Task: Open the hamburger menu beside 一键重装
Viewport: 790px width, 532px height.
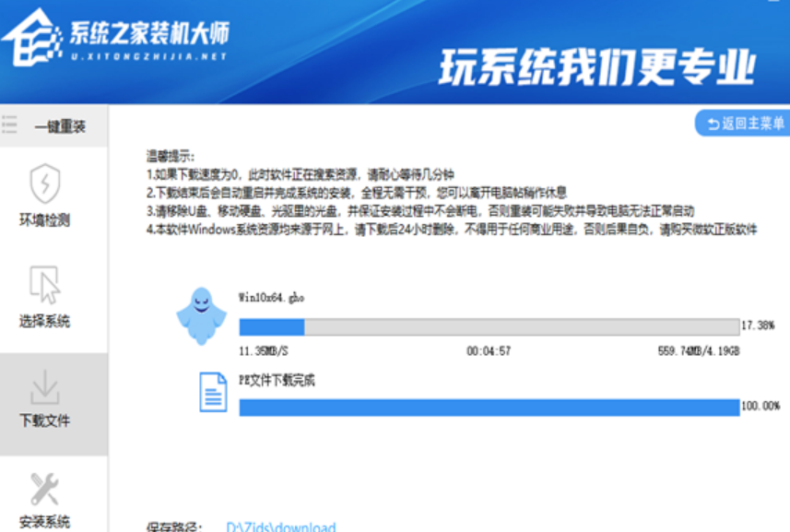Action: point(9,124)
